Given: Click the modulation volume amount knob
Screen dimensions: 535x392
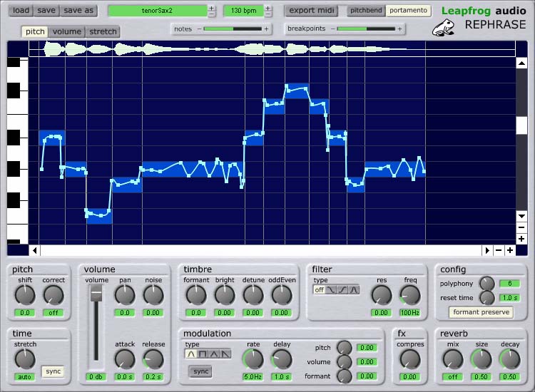Looking at the screenshot, I should click(345, 362).
